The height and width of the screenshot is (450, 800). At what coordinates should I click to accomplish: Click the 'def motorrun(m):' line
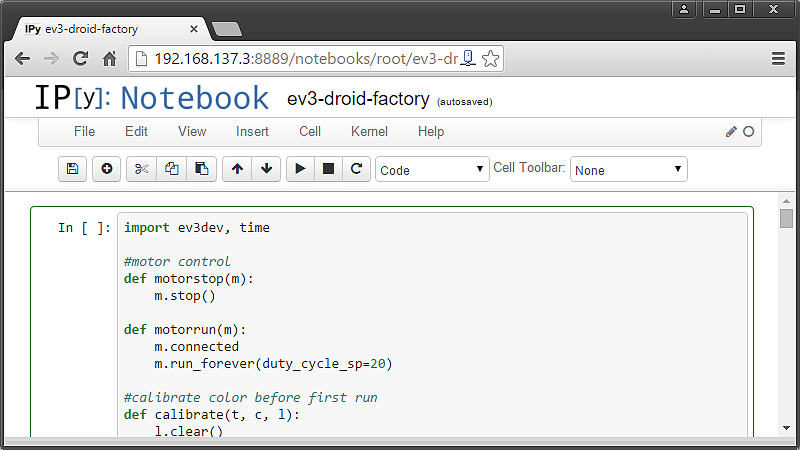pyautogui.click(x=185, y=330)
